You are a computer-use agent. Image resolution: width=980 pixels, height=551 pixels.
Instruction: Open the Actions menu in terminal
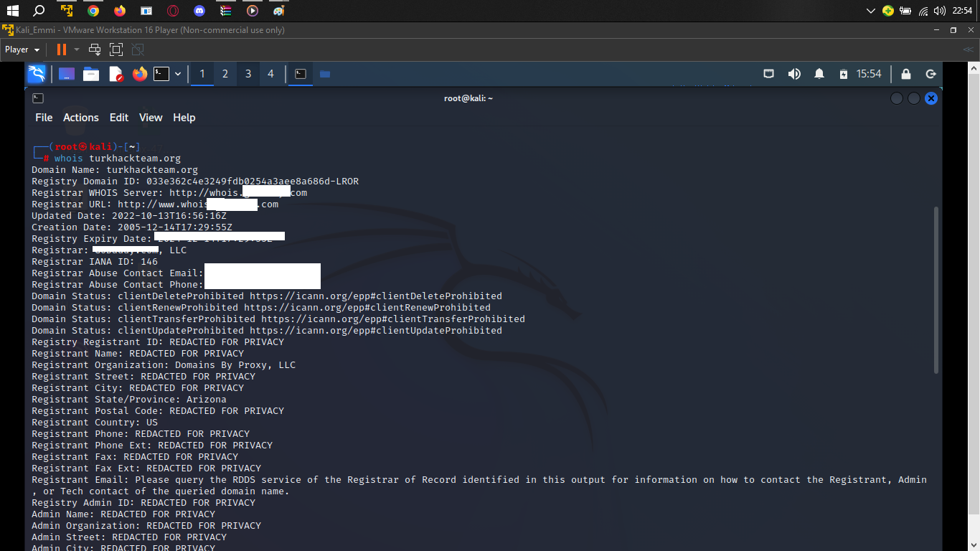tap(81, 118)
